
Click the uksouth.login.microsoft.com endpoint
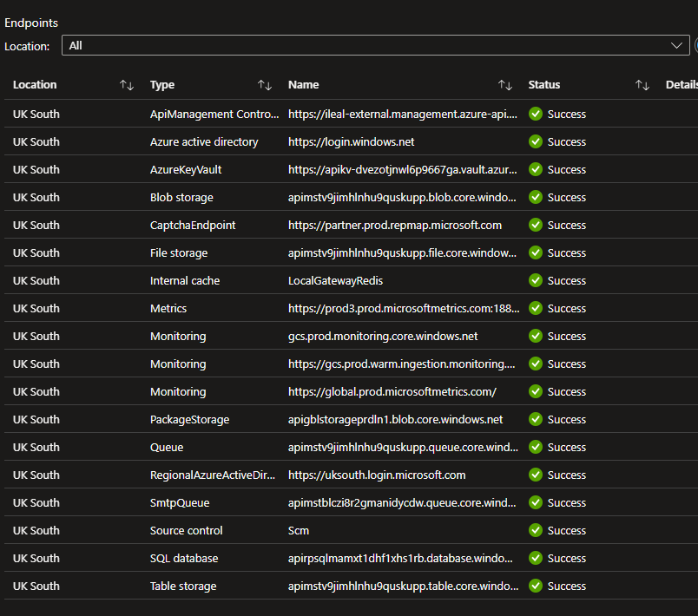(377, 475)
